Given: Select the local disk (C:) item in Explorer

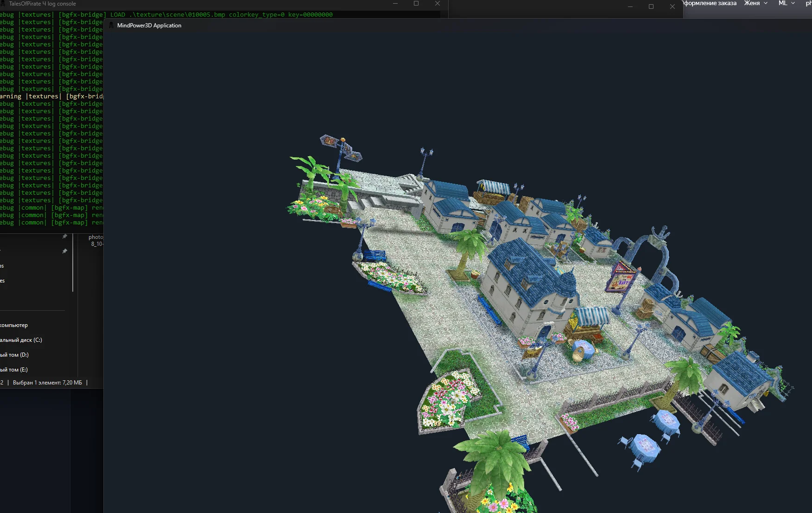Looking at the screenshot, I should pyautogui.click(x=21, y=340).
